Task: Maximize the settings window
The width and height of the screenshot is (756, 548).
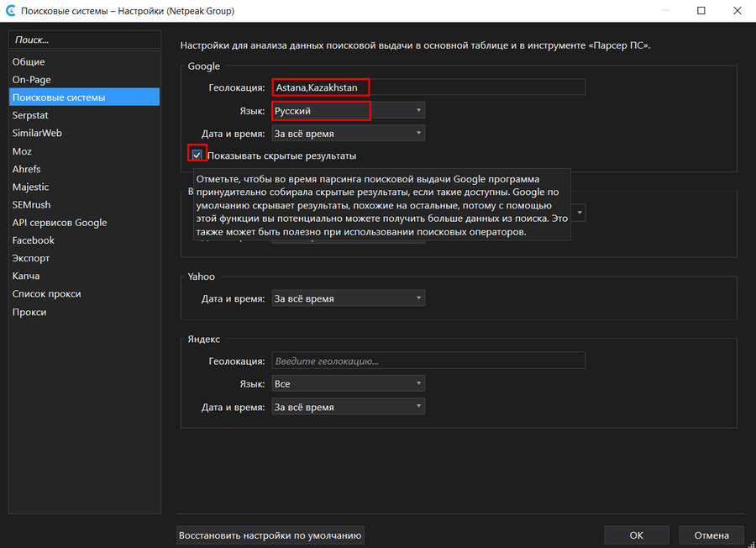Action: [701, 11]
